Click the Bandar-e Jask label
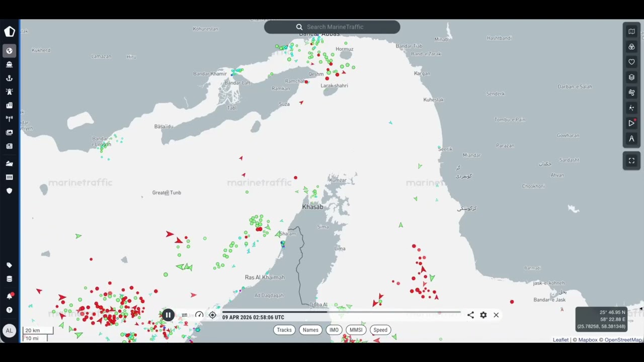This screenshot has height=362, width=644. (x=549, y=300)
